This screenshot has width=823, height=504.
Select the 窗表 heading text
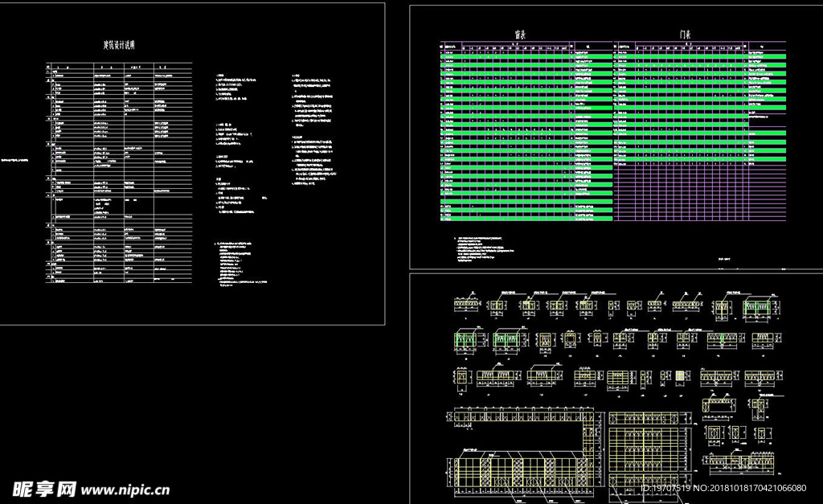click(x=520, y=35)
